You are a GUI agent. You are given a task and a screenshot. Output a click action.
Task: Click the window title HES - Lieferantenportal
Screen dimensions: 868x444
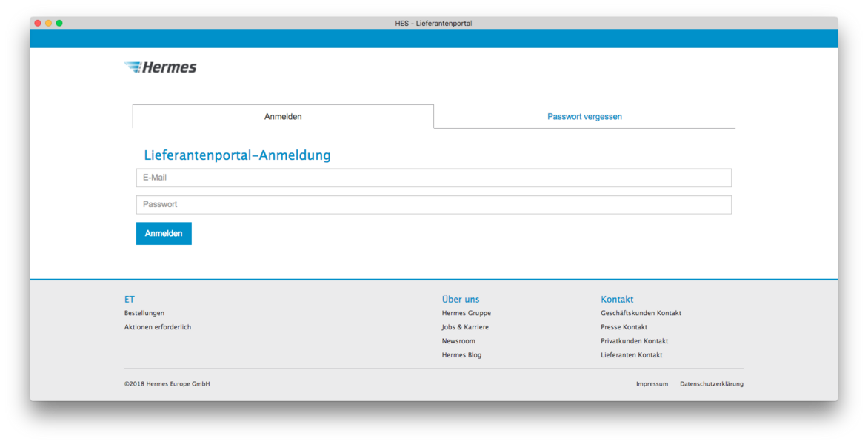click(433, 23)
